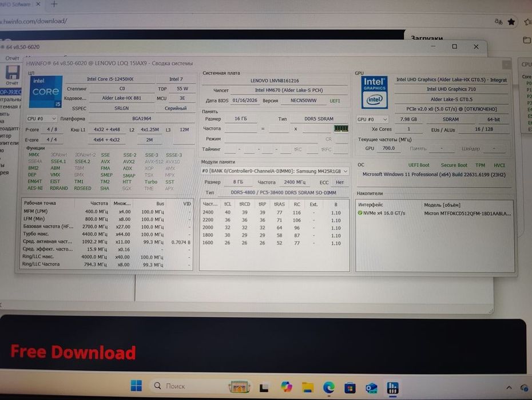Close the system summary window

click(x=506, y=64)
